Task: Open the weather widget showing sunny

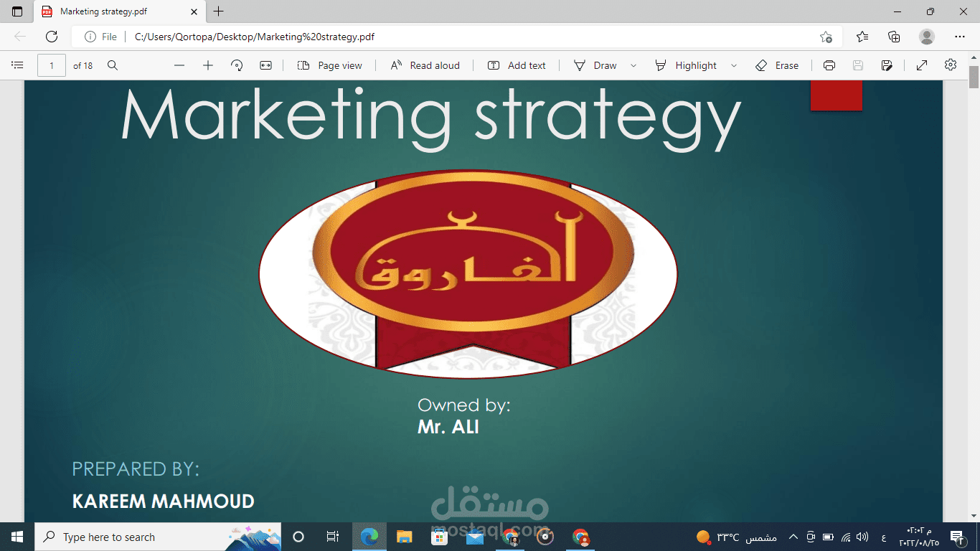Action: 737,537
